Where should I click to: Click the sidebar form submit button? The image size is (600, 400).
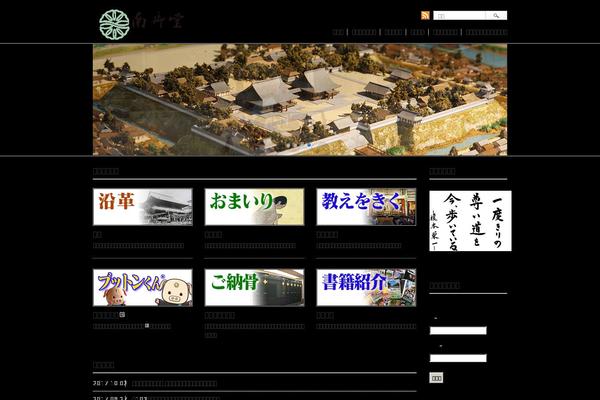[x=436, y=378]
